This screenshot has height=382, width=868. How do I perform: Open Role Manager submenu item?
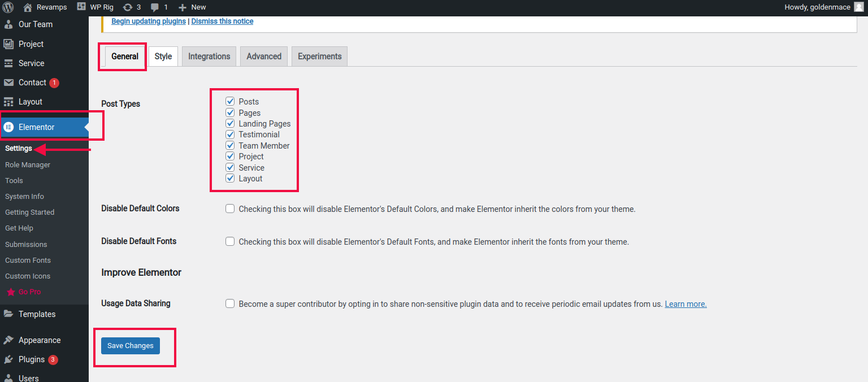point(28,165)
